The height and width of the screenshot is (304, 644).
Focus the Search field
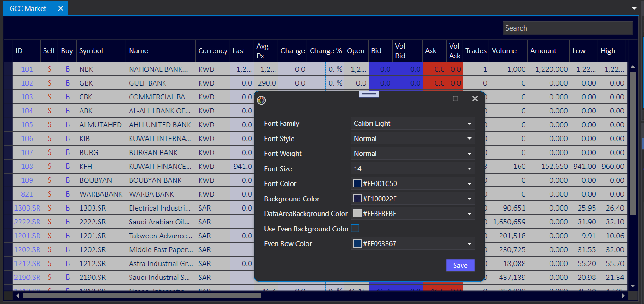[568, 28]
